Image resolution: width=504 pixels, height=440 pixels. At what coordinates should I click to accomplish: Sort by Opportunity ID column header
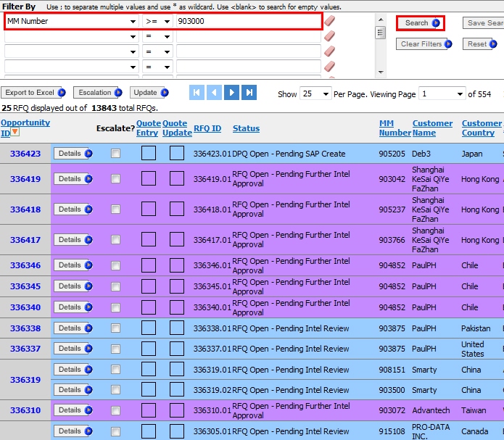click(25, 128)
